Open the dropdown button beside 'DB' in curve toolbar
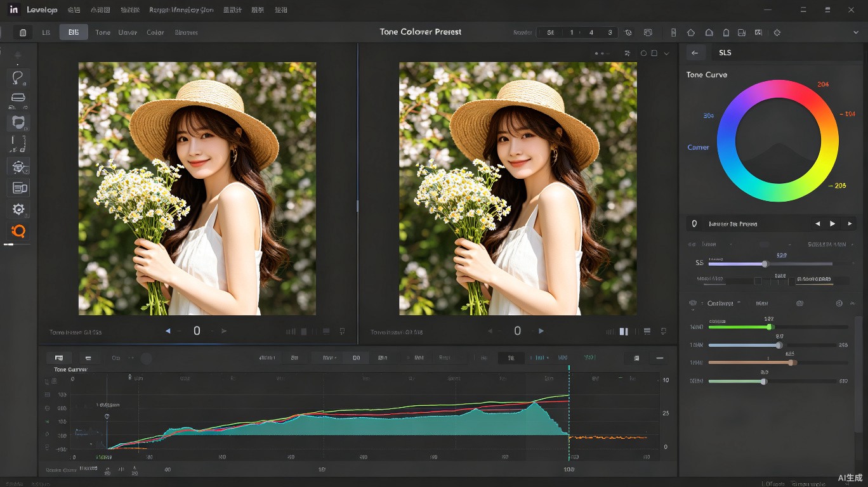 [328, 358]
